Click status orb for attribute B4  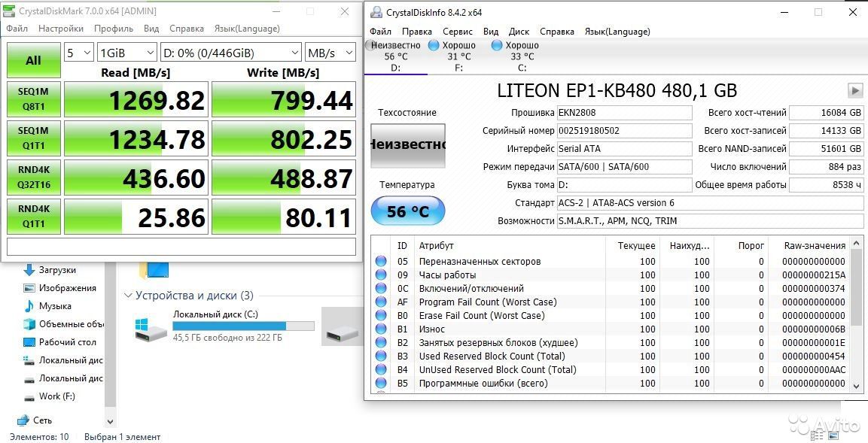coord(381,370)
